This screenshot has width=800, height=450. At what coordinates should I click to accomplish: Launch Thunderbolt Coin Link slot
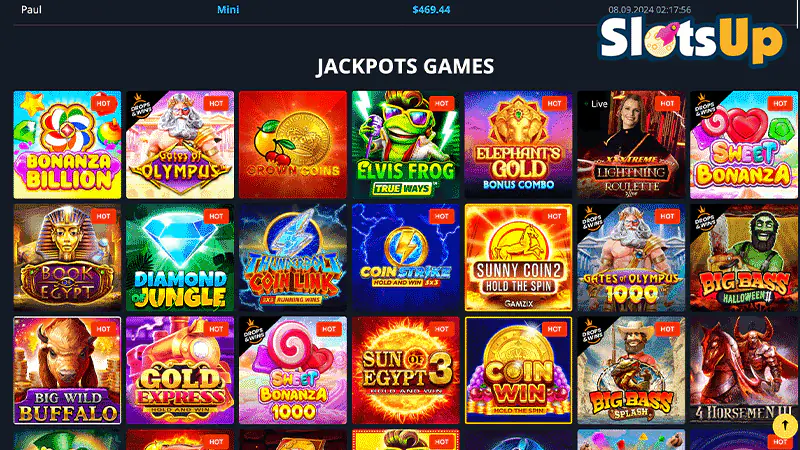tap(293, 258)
